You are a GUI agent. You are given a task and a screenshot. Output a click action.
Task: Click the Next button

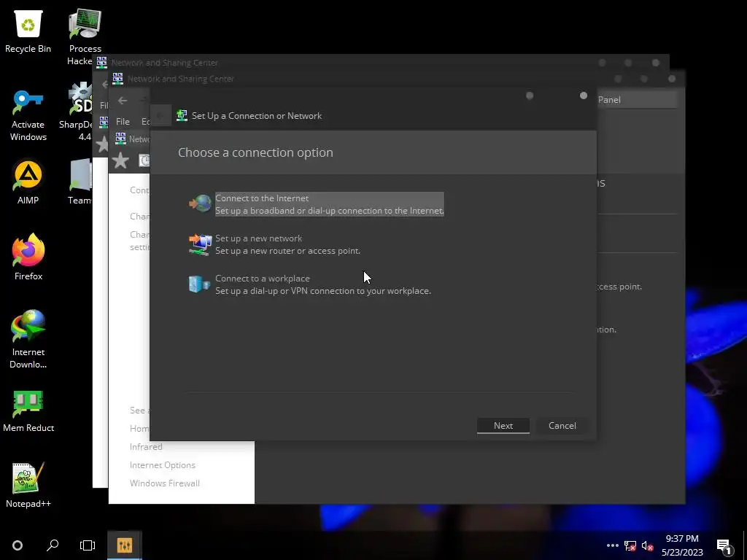pyautogui.click(x=503, y=426)
